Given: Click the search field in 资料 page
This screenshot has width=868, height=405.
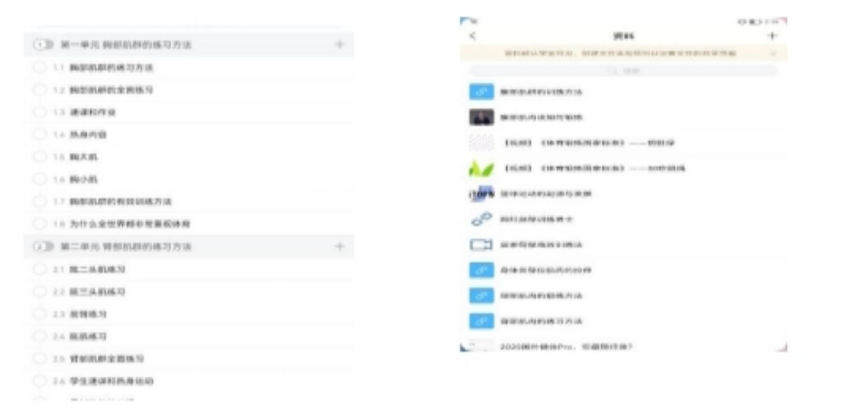Looking at the screenshot, I should coord(623,71).
